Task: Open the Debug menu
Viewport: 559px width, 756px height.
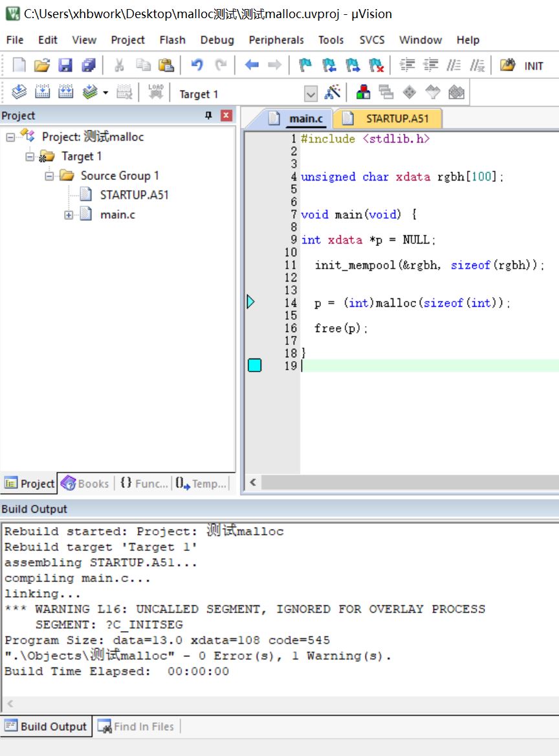Action: [217, 40]
